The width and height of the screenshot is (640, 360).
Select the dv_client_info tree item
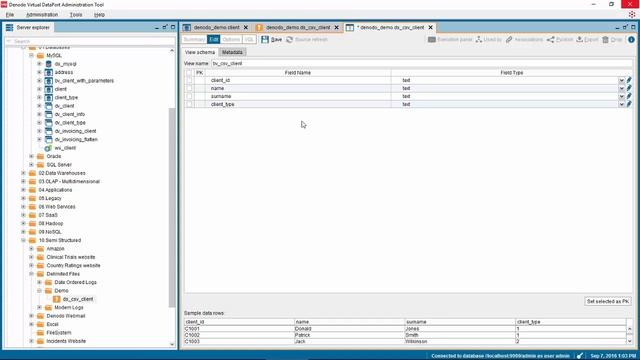[x=69, y=114]
